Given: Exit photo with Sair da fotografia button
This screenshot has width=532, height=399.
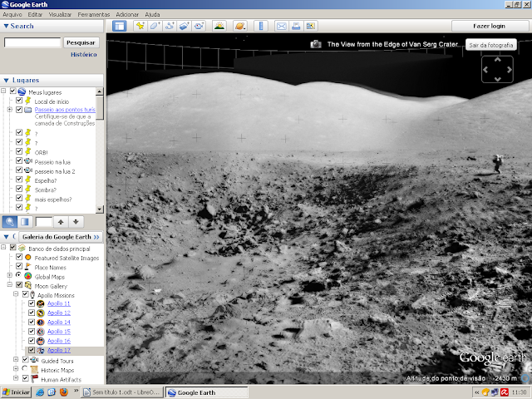Looking at the screenshot, I should pyautogui.click(x=491, y=45).
